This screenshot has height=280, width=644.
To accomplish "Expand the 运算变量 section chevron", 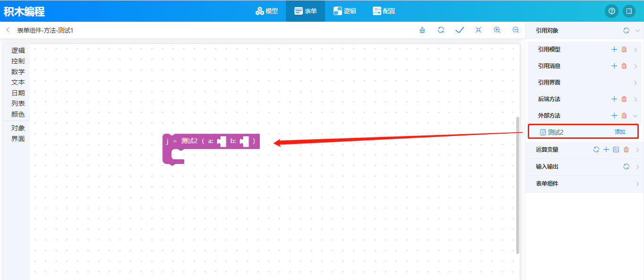I will 637,150.
